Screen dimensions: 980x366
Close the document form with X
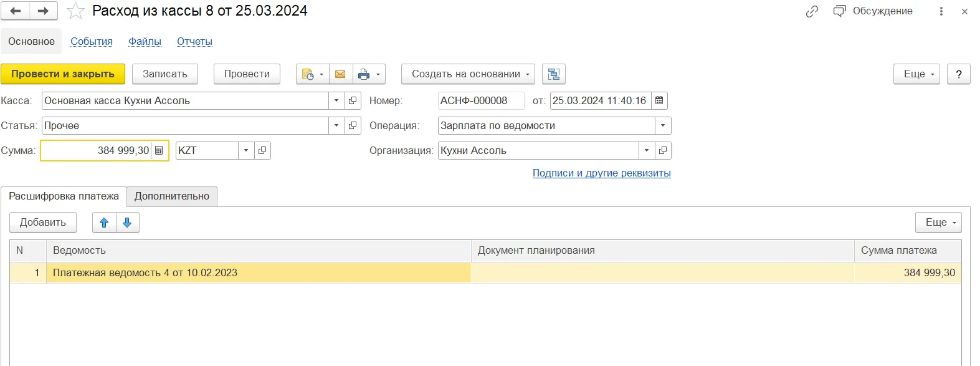click(x=964, y=11)
